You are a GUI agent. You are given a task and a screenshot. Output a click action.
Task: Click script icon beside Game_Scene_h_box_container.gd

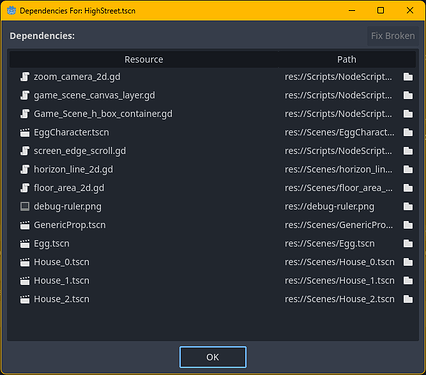[25, 114]
